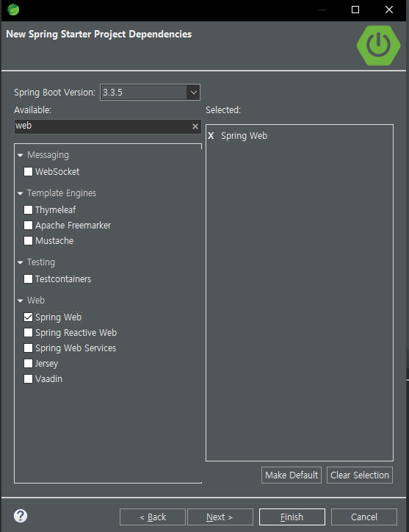Open the help question mark icon
The image size is (409, 532).
(21, 516)
